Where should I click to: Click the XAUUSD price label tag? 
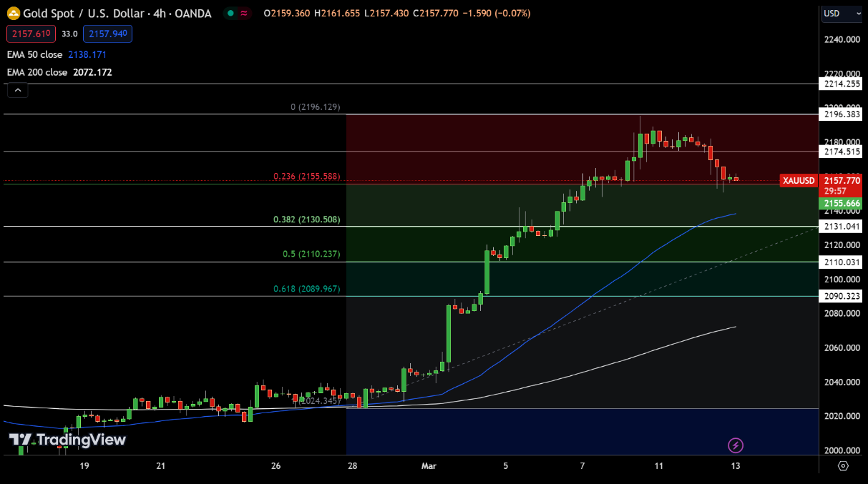click(x=799, y=181)
